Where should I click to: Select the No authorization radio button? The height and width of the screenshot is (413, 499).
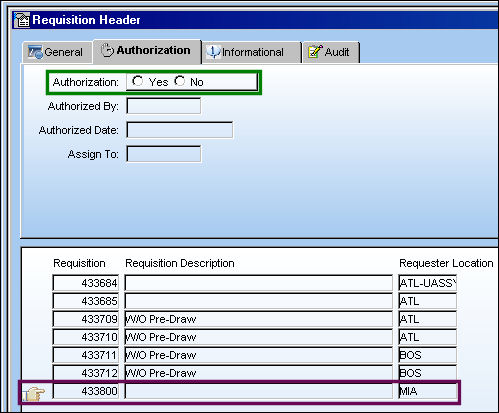[180, 81]
